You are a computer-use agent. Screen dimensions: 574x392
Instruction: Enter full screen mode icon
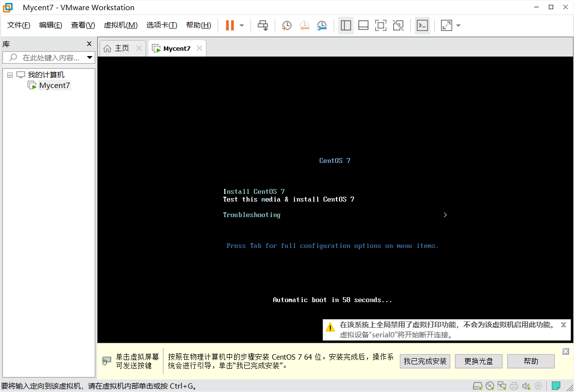(381, 25)
